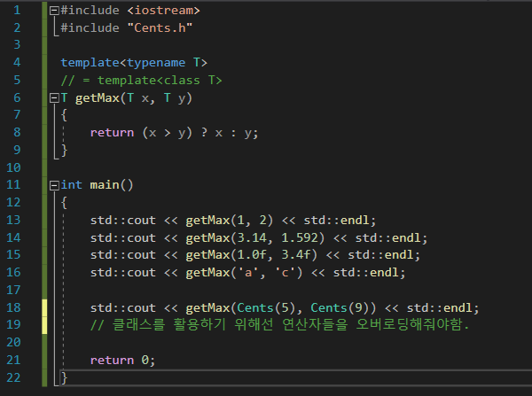Click Cents(9) on line 18

[340, 307]
